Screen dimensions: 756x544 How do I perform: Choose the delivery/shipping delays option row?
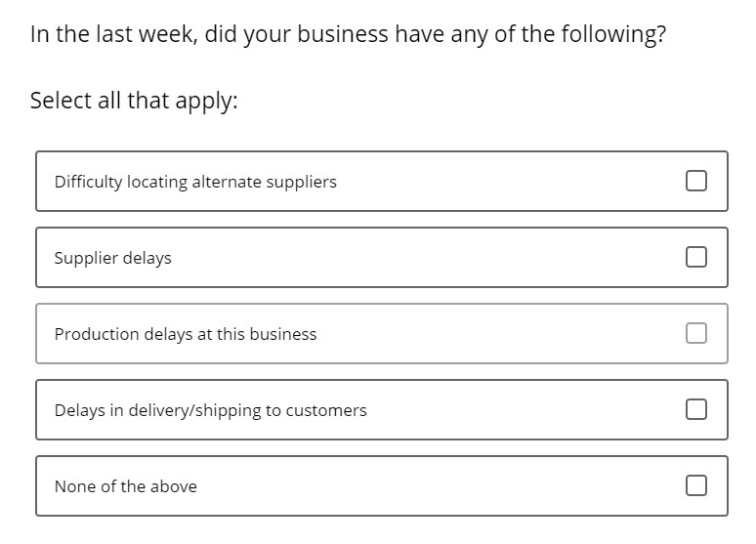tap(382, 409)
